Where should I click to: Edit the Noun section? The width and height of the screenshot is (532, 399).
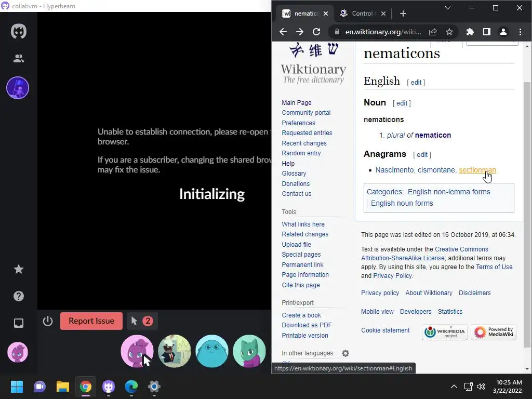402,103
